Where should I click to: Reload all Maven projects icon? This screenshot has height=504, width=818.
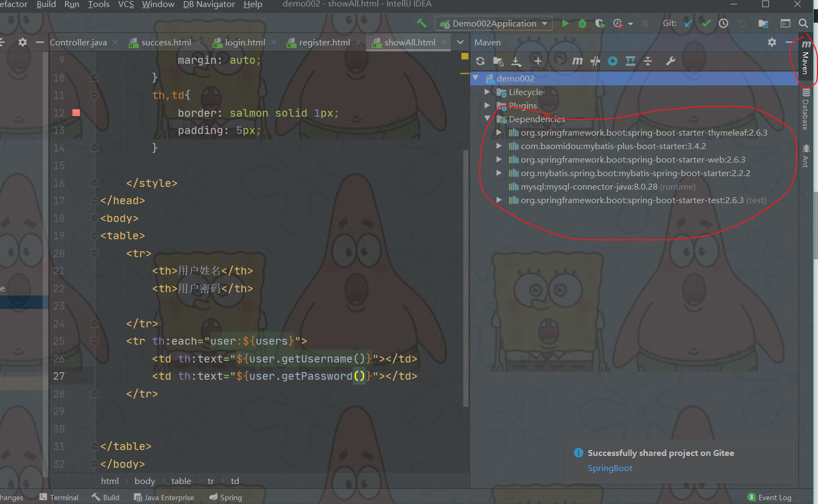pyautogui.click(x=480, y=61)
